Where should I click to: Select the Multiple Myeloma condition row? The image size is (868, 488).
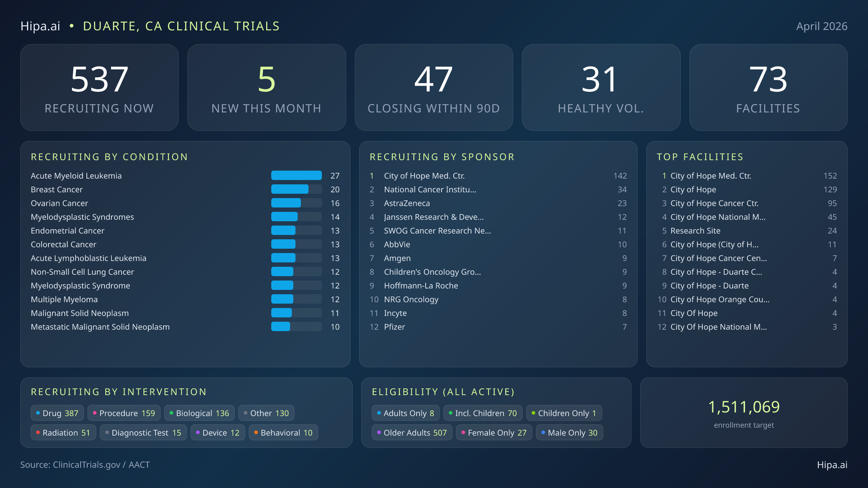tap(185, 299)
